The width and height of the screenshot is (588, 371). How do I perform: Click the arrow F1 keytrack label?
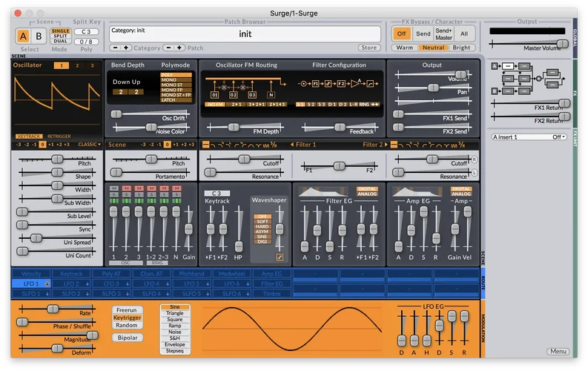211,257
